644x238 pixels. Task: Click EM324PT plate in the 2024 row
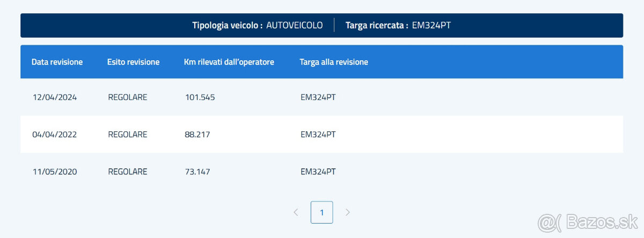[x=318, y=98]
